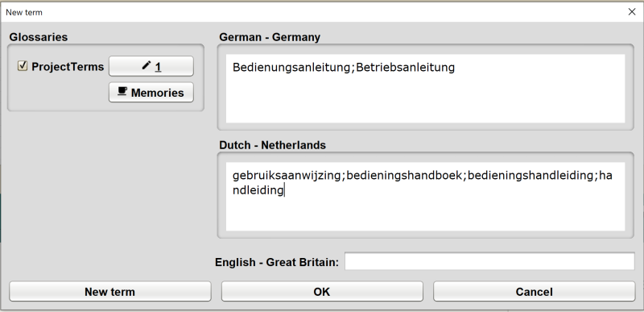
Task: Click the word ndleiding in Dutch field
Action: pos(258,190)
